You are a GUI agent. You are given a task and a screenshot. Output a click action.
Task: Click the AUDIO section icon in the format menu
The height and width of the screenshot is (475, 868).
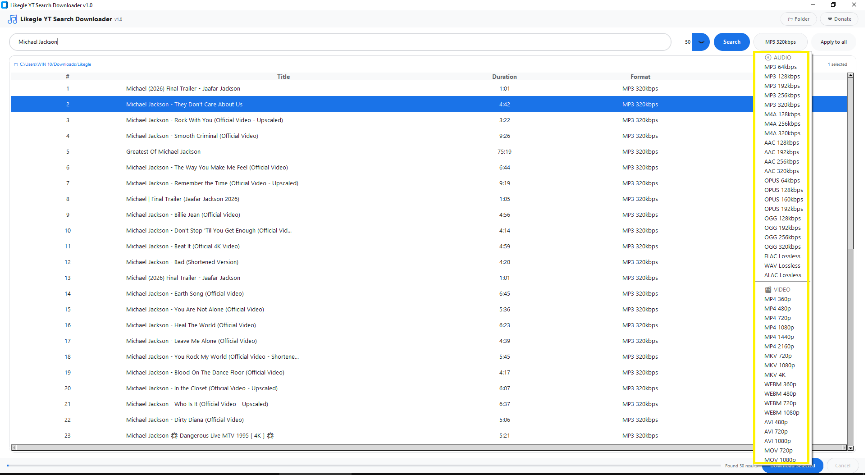pyautogui.click(x=767, y=57)
